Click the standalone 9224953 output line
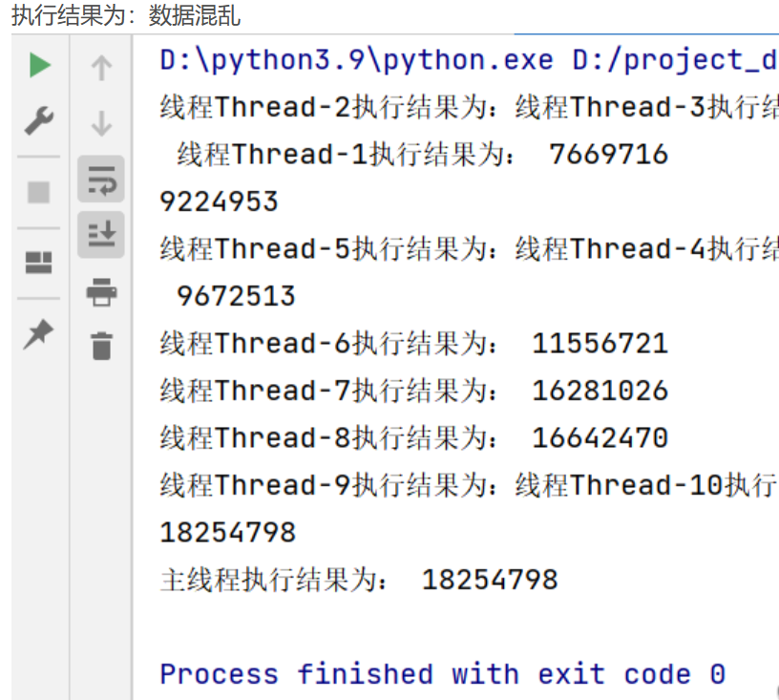Screen dimensions: 779x700 pyautogui.click(x=219, y=202)
